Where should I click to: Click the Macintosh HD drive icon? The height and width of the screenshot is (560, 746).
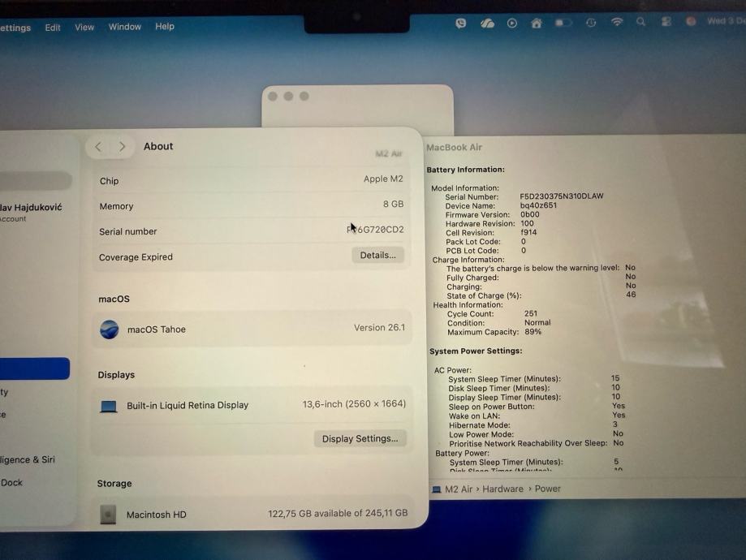[x=109, y=515]
